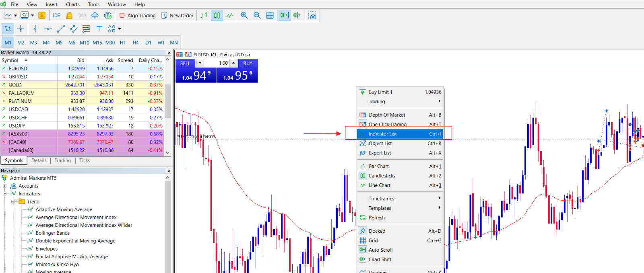Zoom out of the chart
The height and width of the screenshot is (273, 644).
tap(257, 15)
